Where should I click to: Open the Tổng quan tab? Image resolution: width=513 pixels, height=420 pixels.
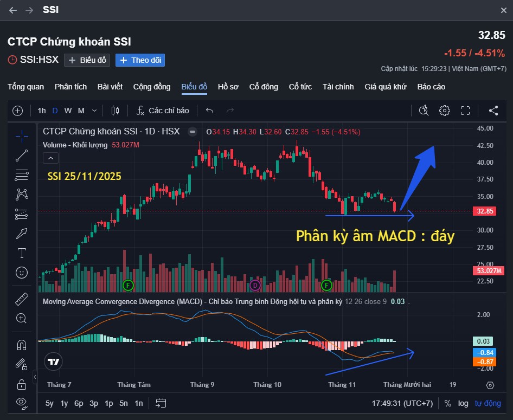26,87
